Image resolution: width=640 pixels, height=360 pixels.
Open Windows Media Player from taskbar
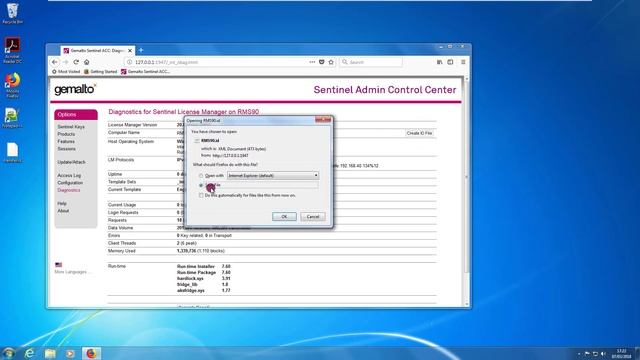pyautogui.click(x=70, y=353)
